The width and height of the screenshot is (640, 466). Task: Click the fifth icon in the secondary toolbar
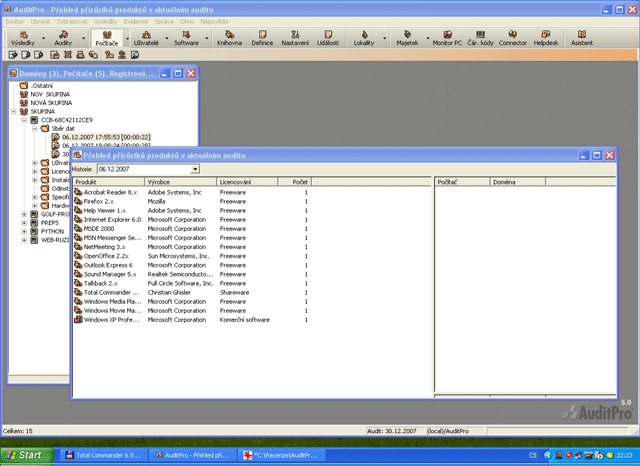pyautogui.click(x=67, y=55)
